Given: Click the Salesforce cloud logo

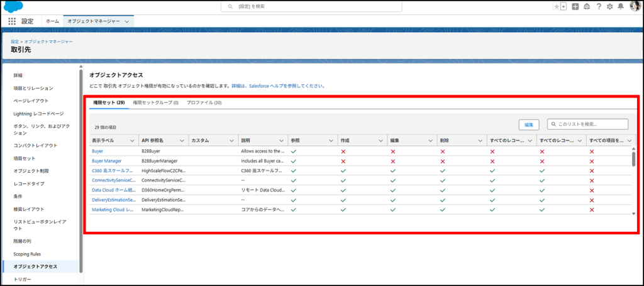Looking at the screenshot, I should pyautogui.click(x=14, y=6).
